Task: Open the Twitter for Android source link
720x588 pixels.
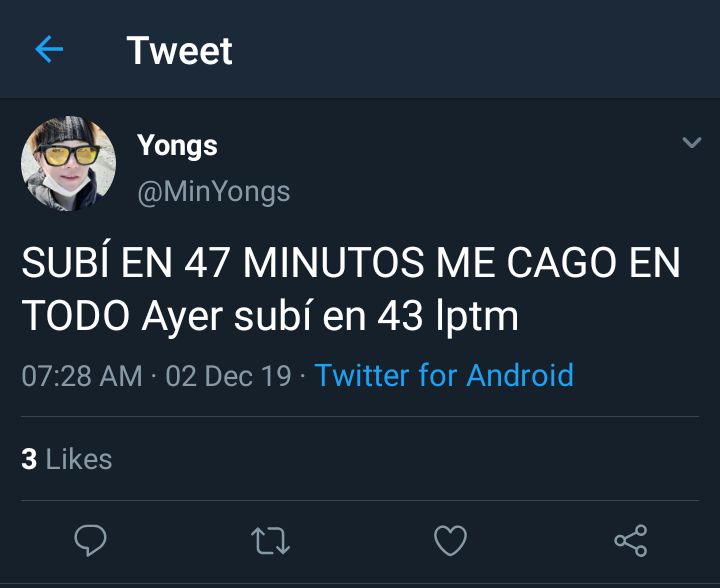Action: (x=444, y=375)
